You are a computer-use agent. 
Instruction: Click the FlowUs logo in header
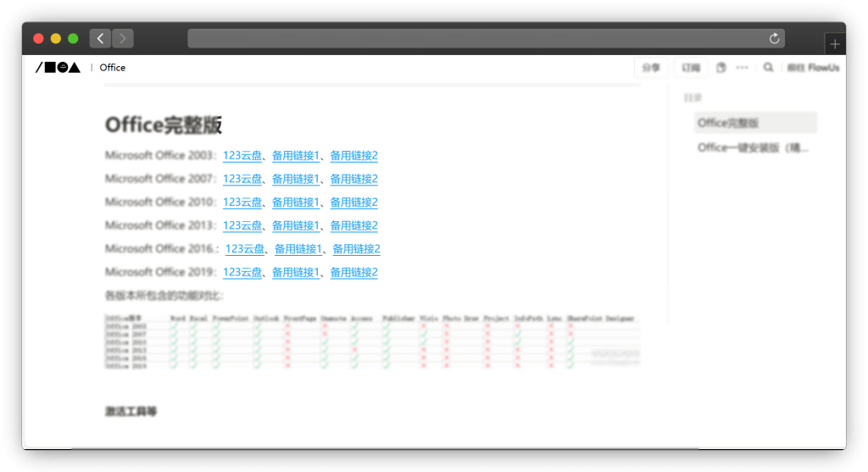pyautogui.click(x=58, y=68)
